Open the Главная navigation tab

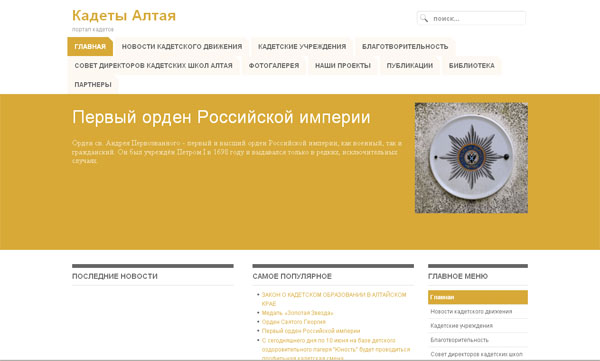coord(90,47)
